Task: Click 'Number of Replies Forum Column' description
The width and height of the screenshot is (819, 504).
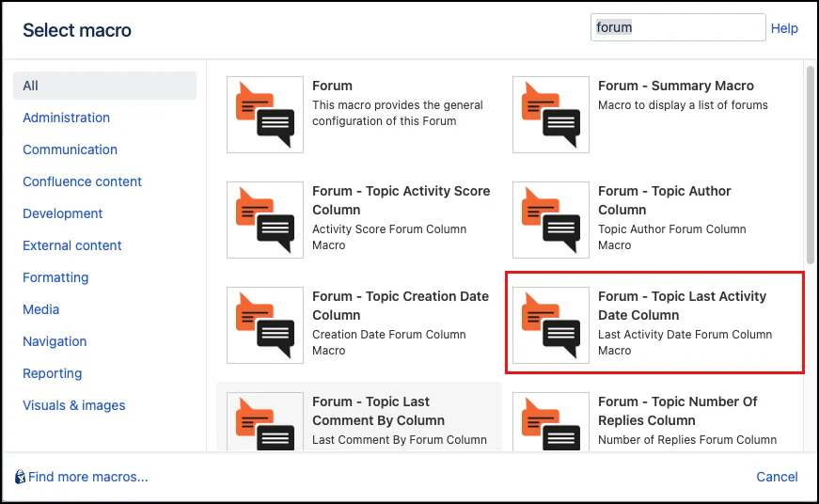Action: (x=687, y=440)
